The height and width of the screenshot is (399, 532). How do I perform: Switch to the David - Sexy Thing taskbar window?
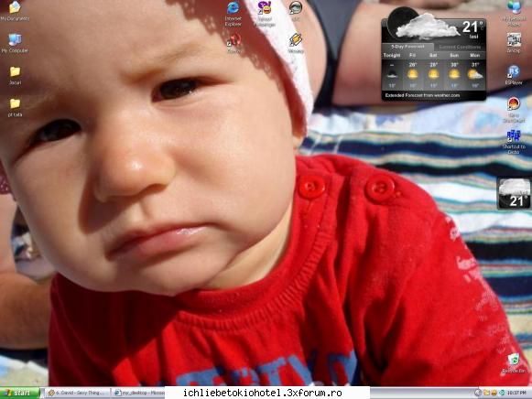[78, 393]
